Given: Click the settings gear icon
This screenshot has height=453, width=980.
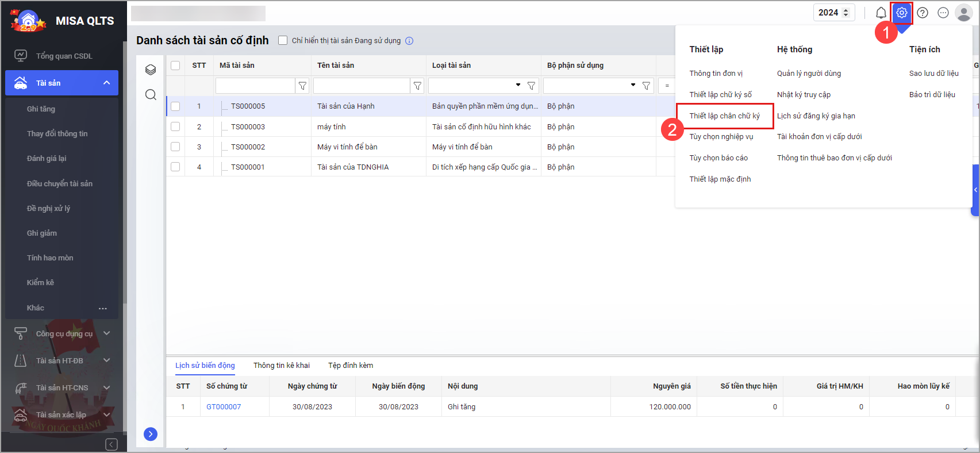Looking at the screenshot, I should click(x=901, y=13).
